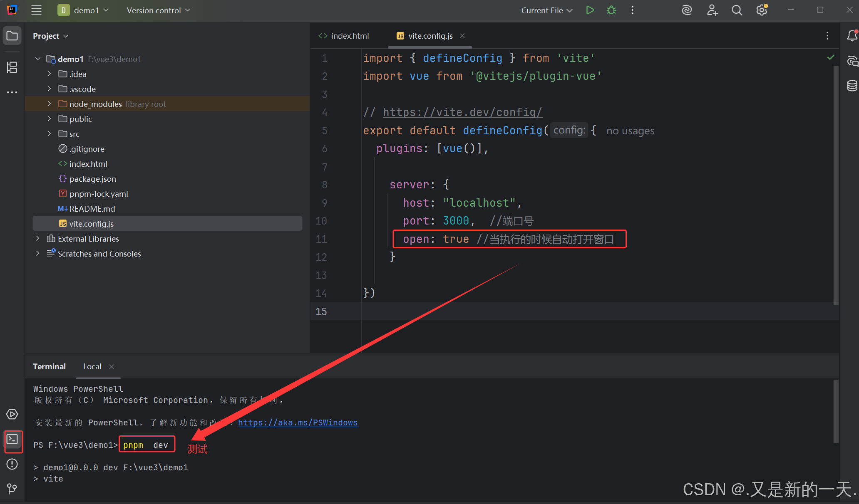
Task: Click the defineConfig import identifier on line 1
Action: (x=462, y=58)
